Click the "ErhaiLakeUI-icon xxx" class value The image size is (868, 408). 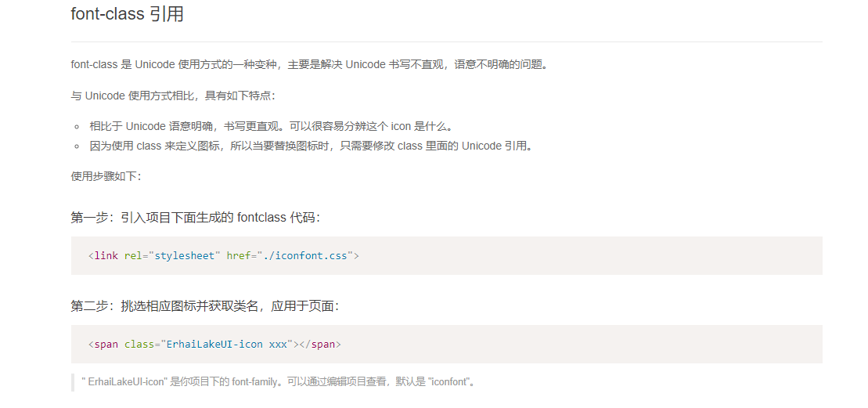[227, 344]
